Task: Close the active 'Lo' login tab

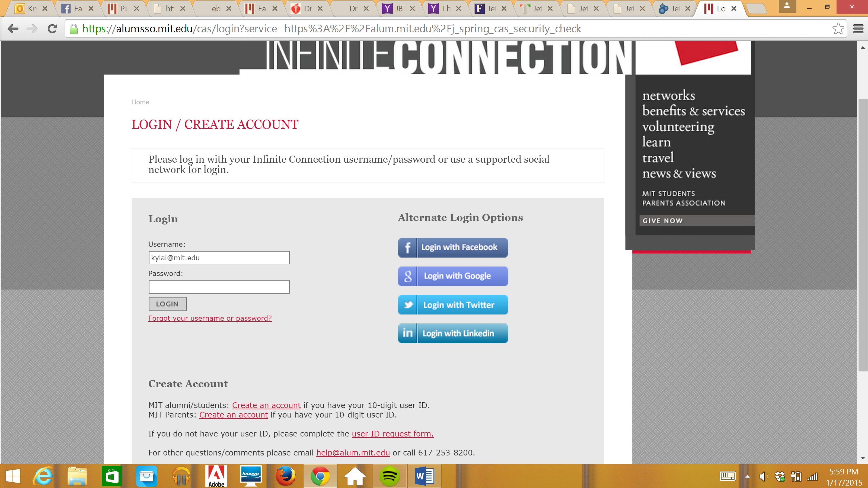Action: pos(733,8)
